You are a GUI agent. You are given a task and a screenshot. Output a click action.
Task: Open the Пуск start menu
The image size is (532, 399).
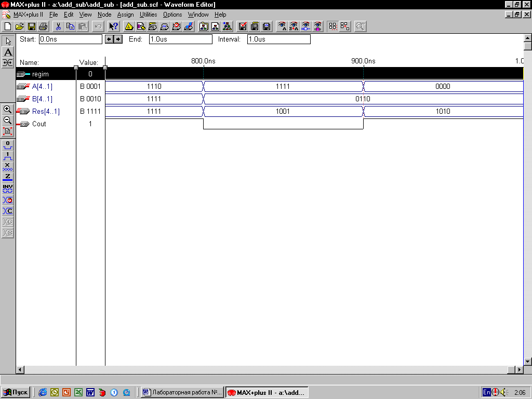pyautogui.click(x=16, y=392)
